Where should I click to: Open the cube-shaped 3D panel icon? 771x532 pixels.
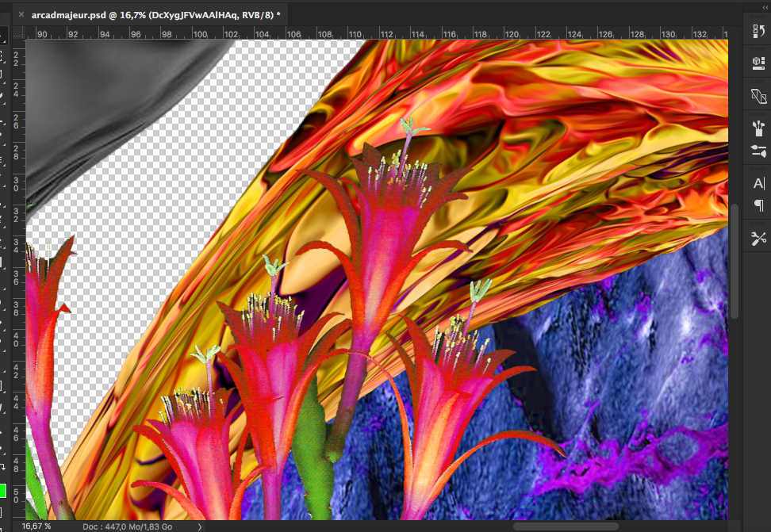coord(758,63)
